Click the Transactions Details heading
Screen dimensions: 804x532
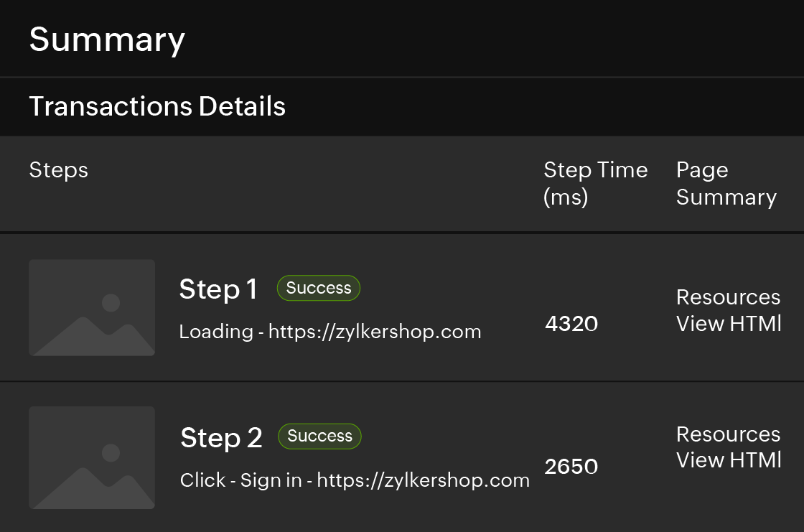157,106
